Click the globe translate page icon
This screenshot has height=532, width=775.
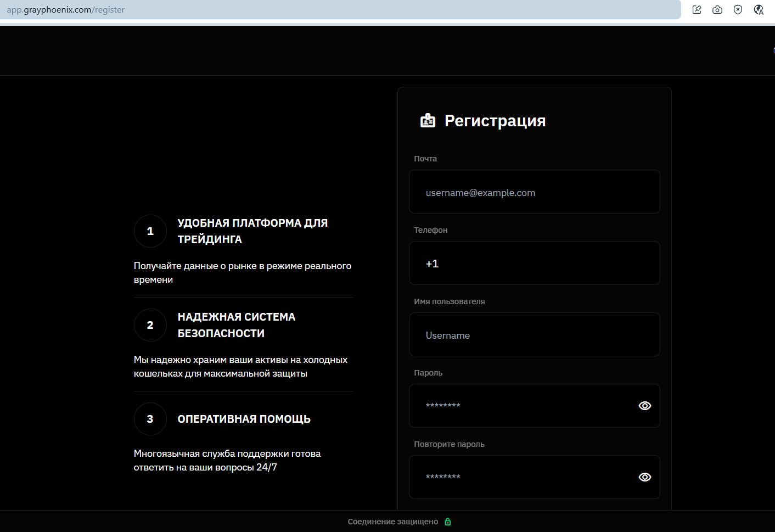tap(759, 10)
